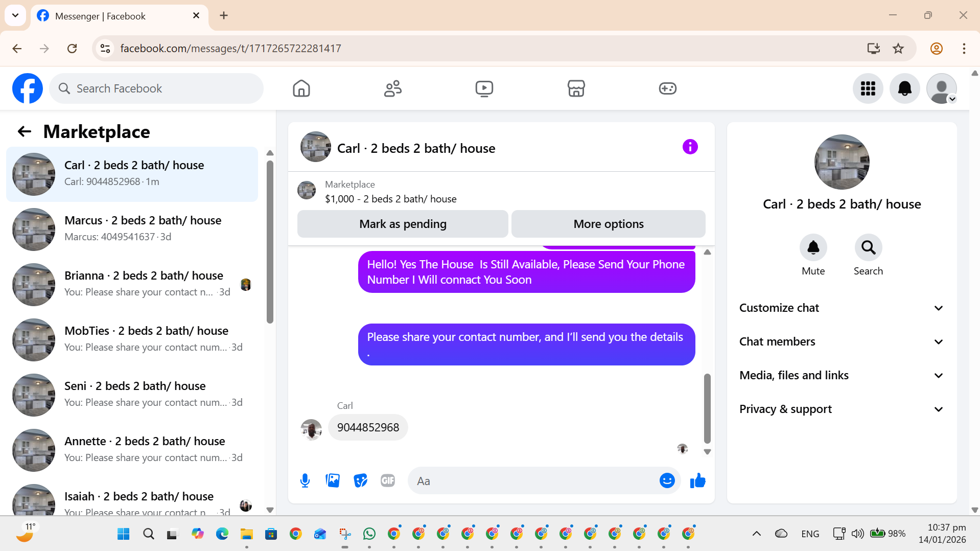This screenshot has width=980, height=551.
Task: Click Carl's avatar beside phone message
Action: [311, 429]
